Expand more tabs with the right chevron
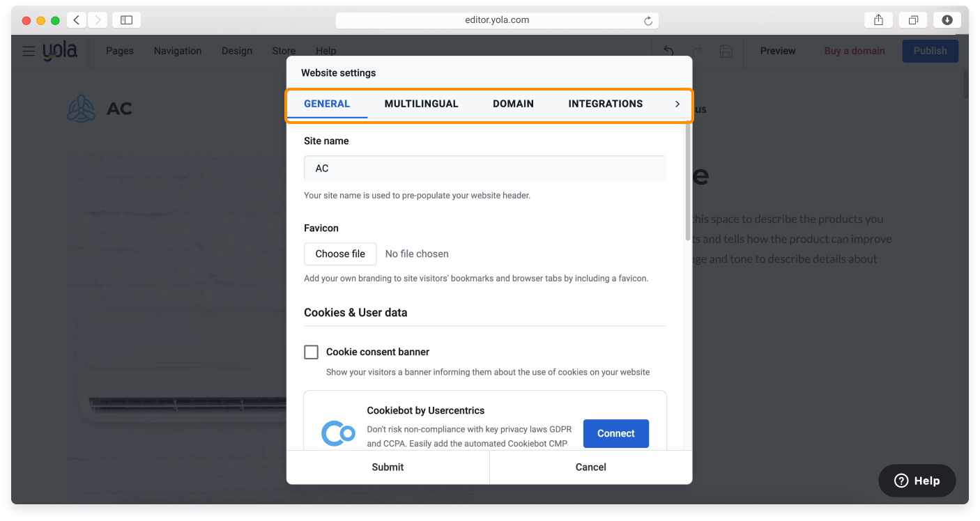980x521 pixels. (x=677, y=104)
